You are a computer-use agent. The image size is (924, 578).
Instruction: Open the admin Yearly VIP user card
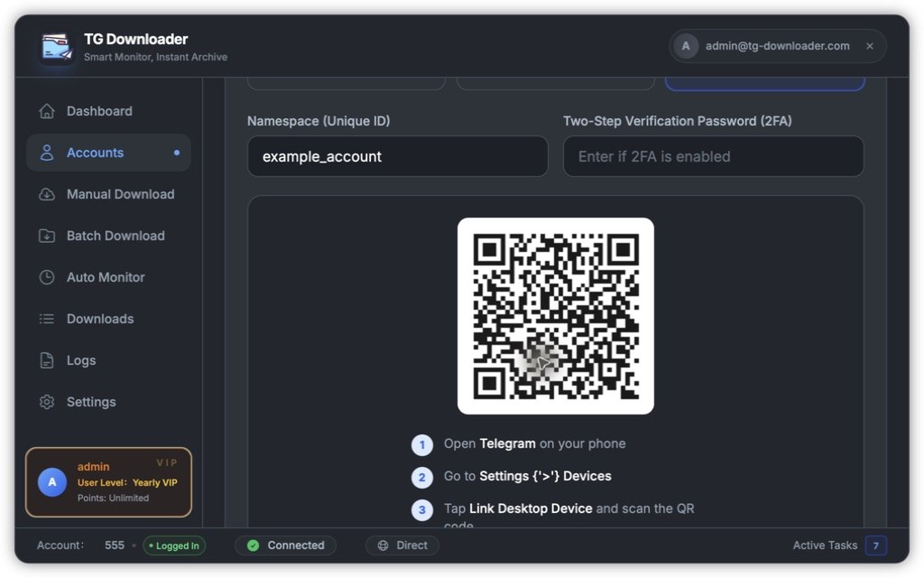pos(108,482)
